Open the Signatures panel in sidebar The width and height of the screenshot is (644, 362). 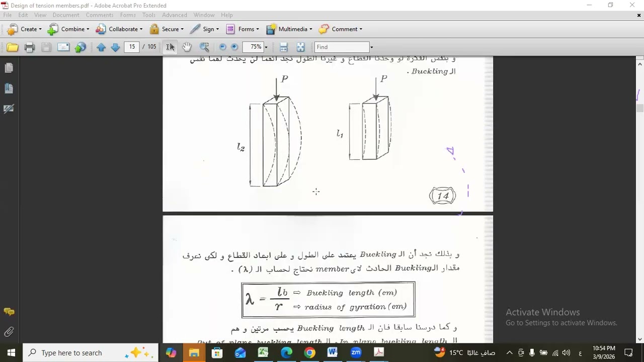[x=9, y=109]
